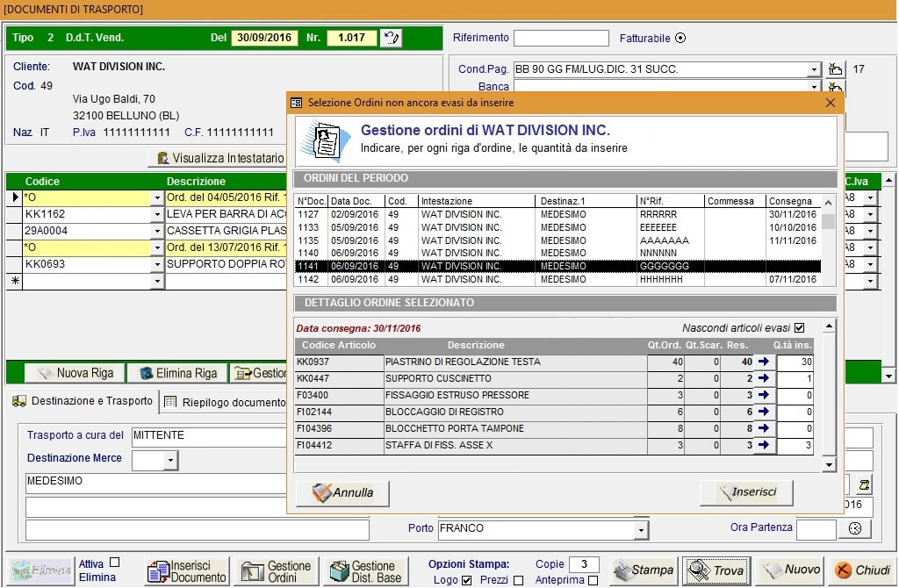
Task: Click the blue arrow for article KK0937
Action: (763, 362)
